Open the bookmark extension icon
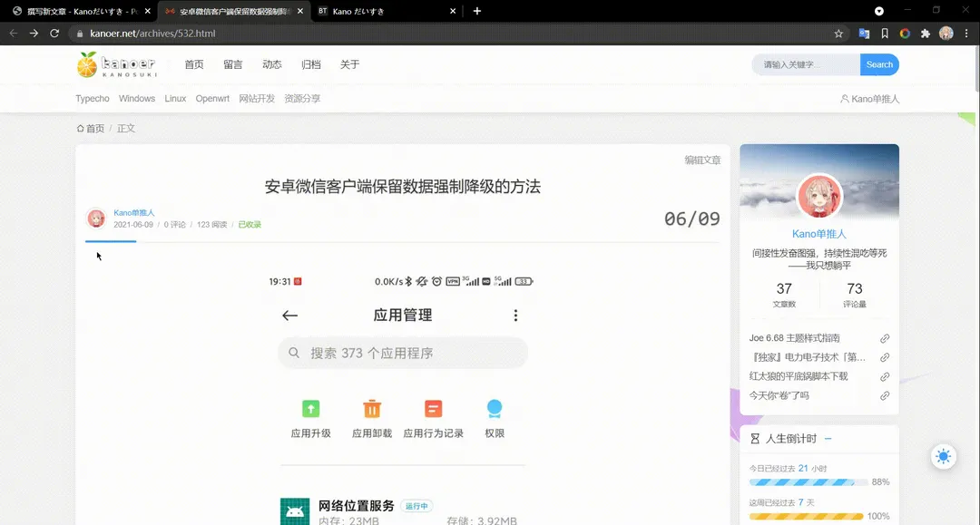 [x=885, y=34]
